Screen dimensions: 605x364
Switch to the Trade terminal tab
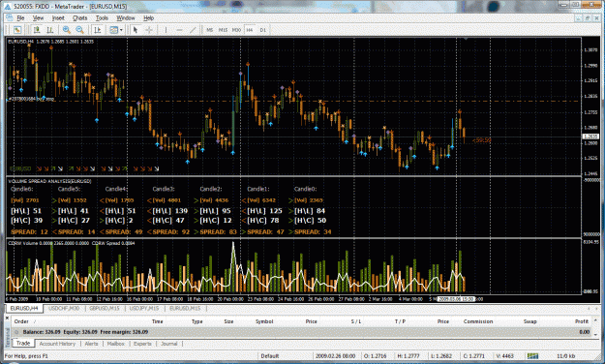(x=23, y=343)
